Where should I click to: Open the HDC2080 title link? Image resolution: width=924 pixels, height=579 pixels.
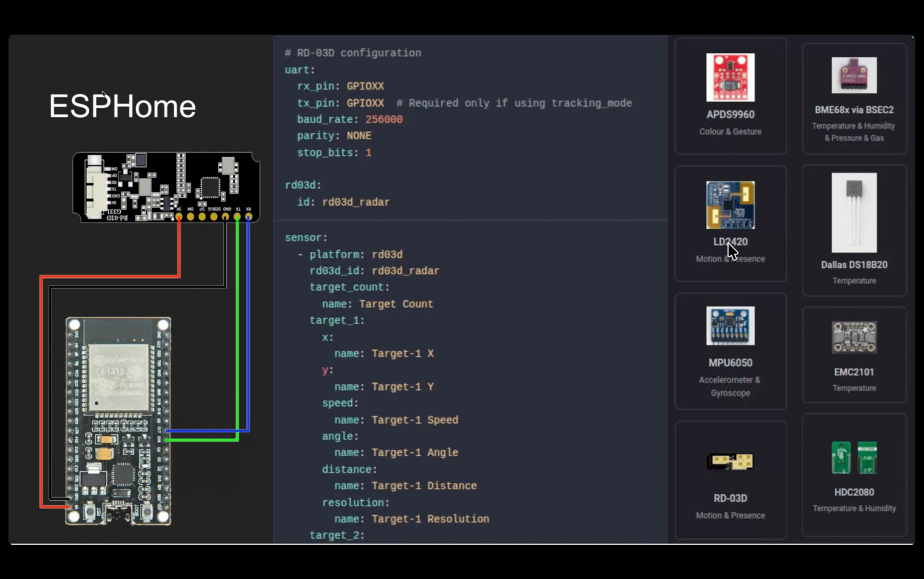[x=854, y=492]
